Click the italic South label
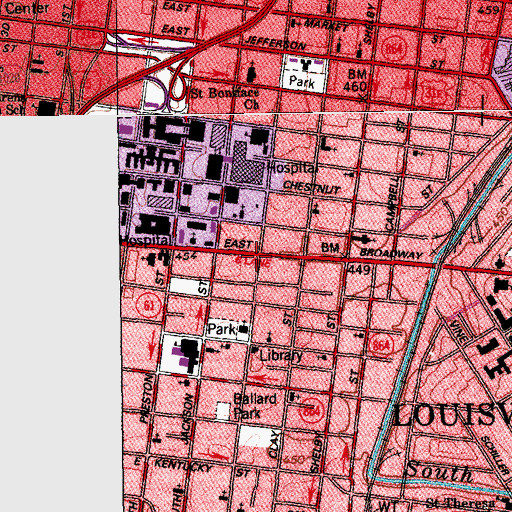Image resolution: width=512 pixels, height=512 pixels. click(439, 471)
